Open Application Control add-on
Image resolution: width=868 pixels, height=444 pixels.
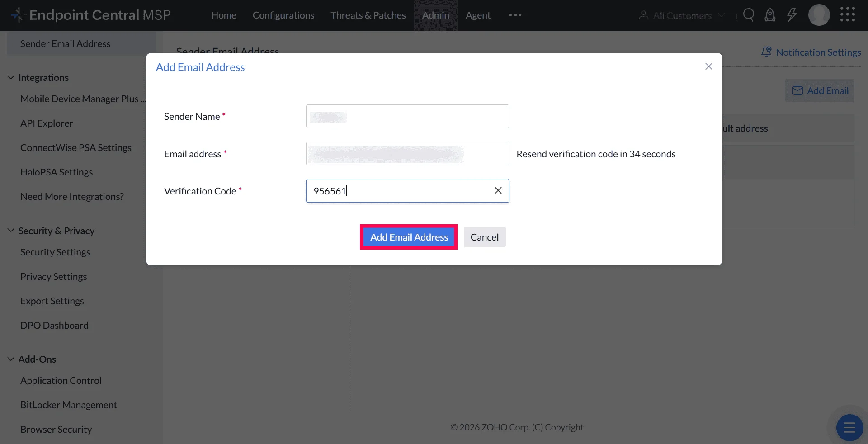click(x=61, y=380)
